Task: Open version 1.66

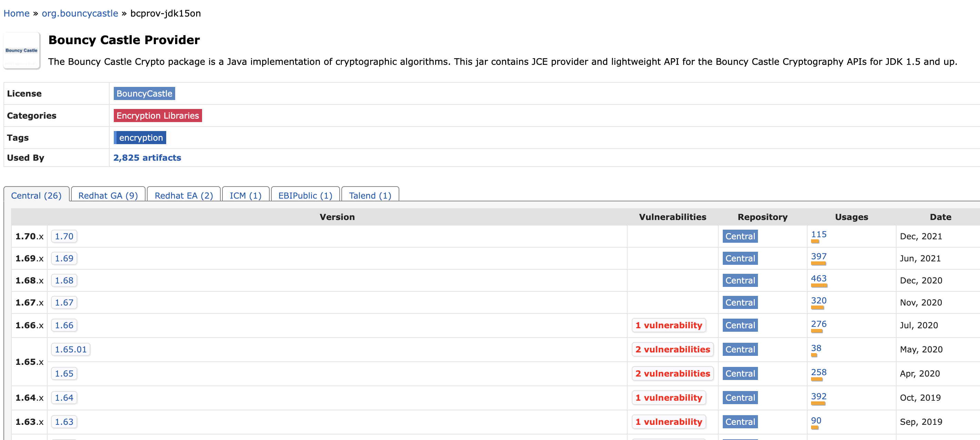Action: [x=64, y=325]
